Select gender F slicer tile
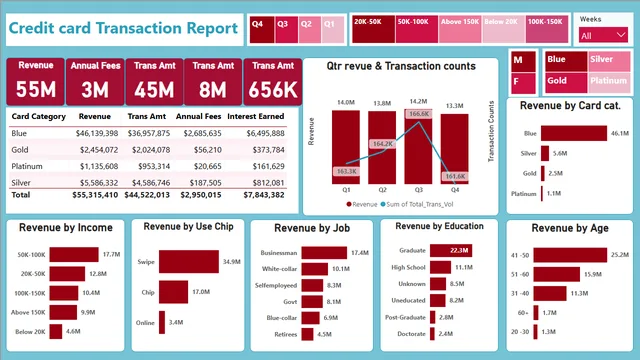640x360 pixels. tap(523, 83)
